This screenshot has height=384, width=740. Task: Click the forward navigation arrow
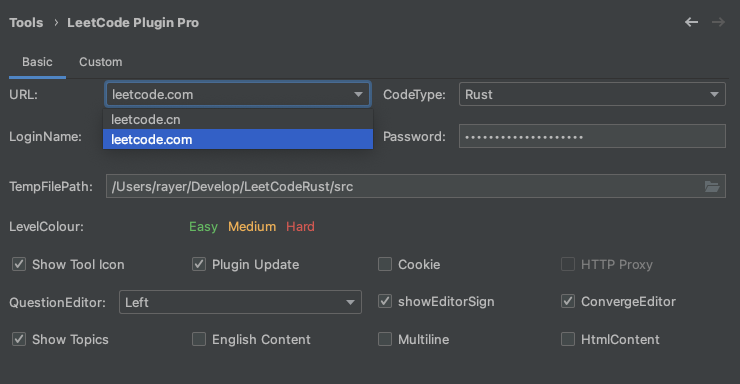718,22
